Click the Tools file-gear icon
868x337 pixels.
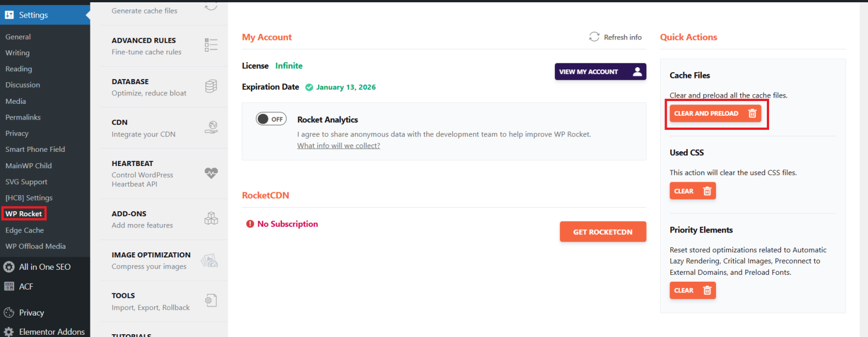(211, 301)
